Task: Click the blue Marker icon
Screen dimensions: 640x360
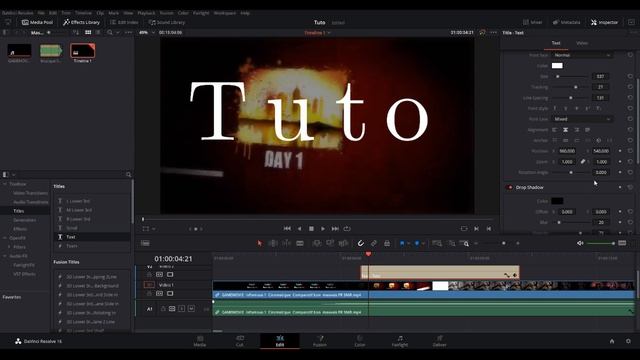Action: [417, 243]
